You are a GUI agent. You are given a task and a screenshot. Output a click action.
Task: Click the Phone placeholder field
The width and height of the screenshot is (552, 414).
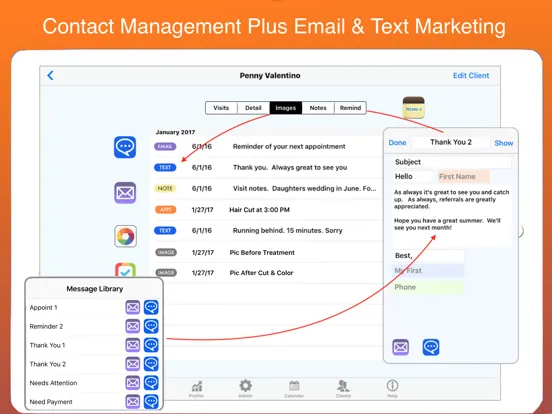pyautogui.click(x=428, y=287)
